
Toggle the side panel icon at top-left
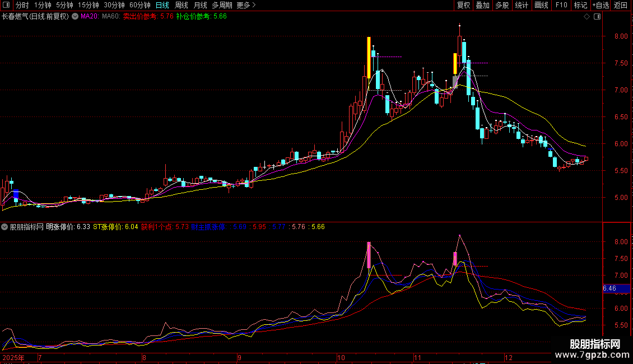tap(6, 5)
